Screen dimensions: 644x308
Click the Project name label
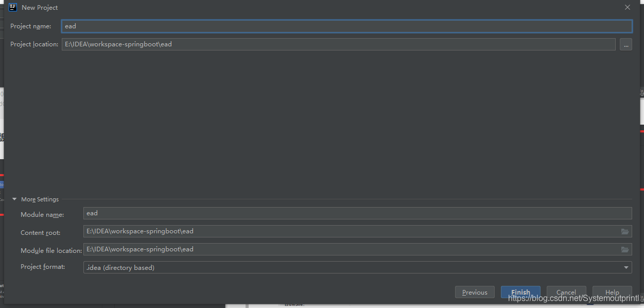31,26
